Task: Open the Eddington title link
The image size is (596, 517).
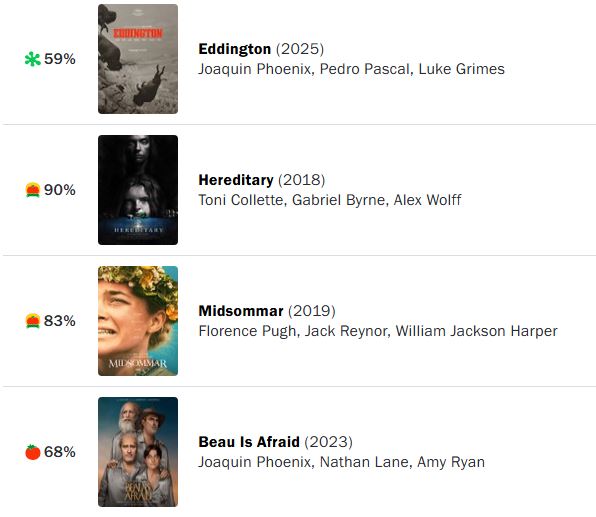Action: pyautogui.click(x=235, y=49)
